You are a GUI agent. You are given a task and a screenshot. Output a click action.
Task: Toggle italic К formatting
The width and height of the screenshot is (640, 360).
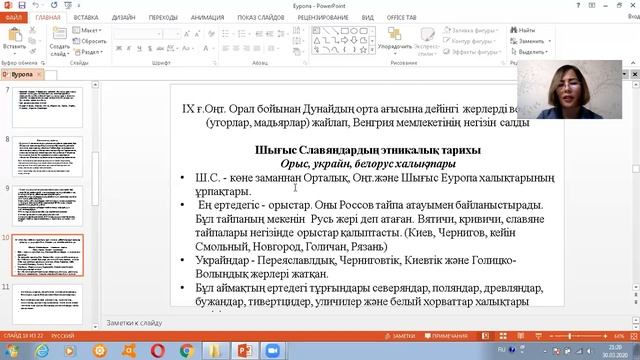[x=129, y=49]
